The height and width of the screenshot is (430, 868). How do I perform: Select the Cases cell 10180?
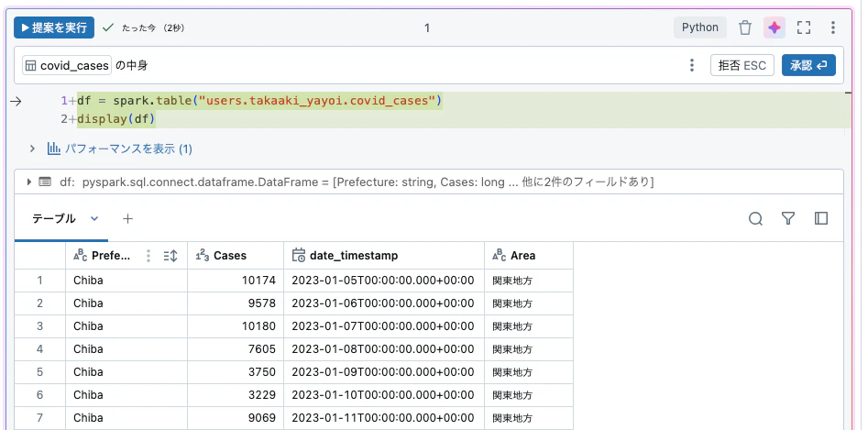[x=236, y=326]
